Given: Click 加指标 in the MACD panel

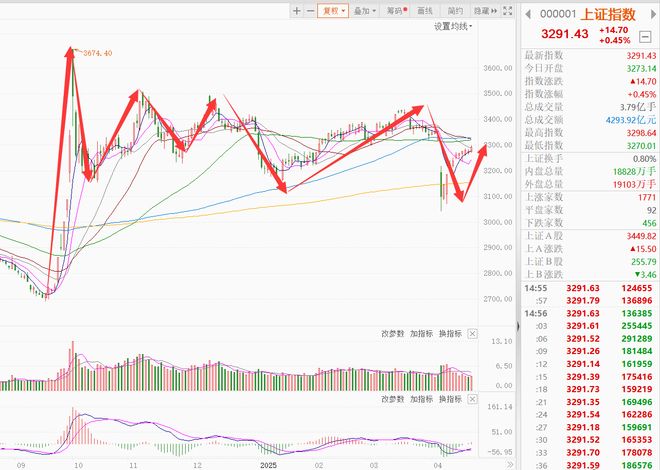Looking at the screenshot, I should [x=421, y=399].
